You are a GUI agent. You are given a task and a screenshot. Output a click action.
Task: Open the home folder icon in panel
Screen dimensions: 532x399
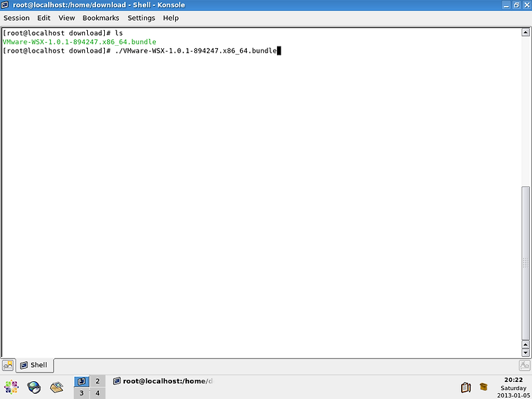pos(57,387)
